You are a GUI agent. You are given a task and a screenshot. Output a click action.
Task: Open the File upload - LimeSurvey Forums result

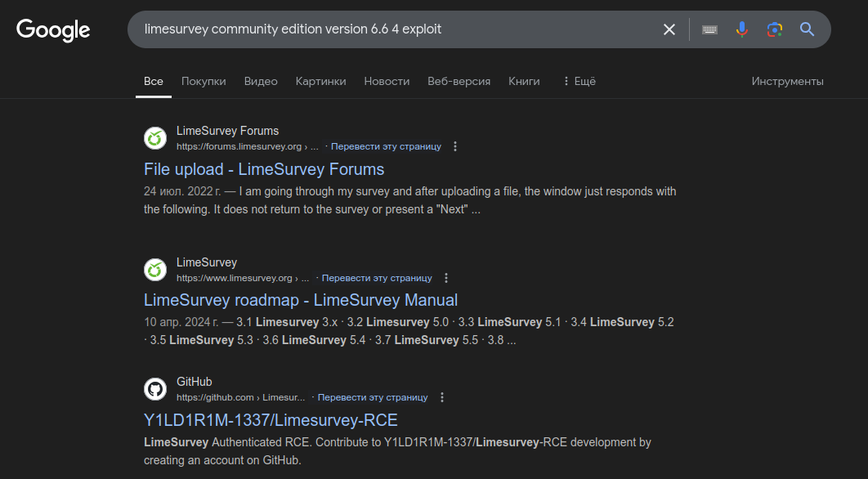[x=264, y=169]
